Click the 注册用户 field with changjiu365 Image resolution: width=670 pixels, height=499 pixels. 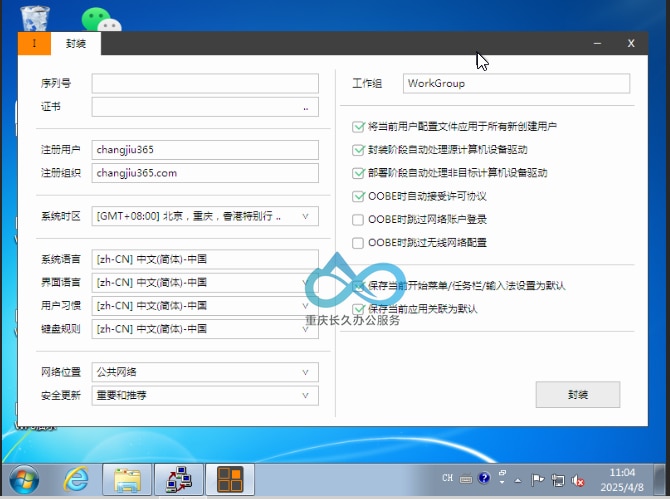pos(205,150)
